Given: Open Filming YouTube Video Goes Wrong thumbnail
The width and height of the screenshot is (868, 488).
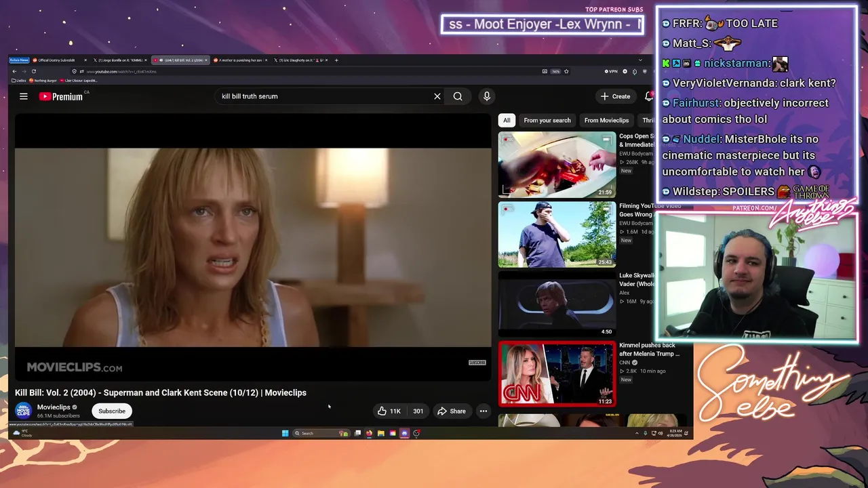Looking at the screenshot, I should coord(557,235).
